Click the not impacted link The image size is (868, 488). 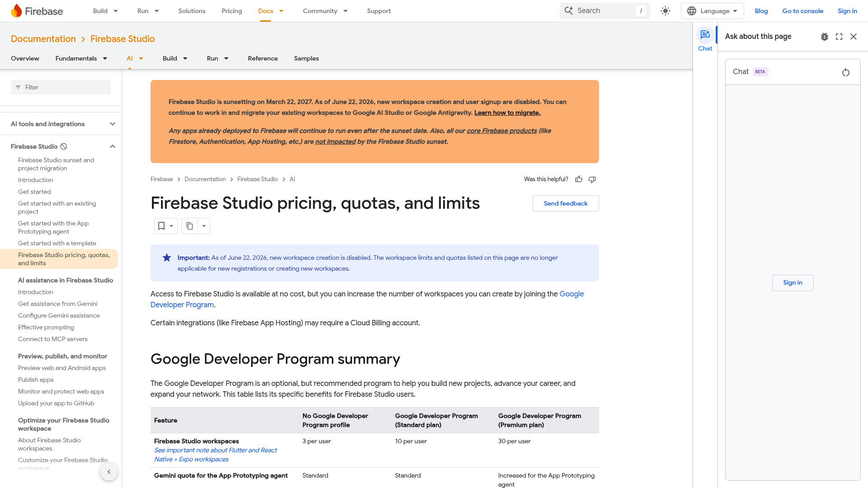[x=335, y=142]
